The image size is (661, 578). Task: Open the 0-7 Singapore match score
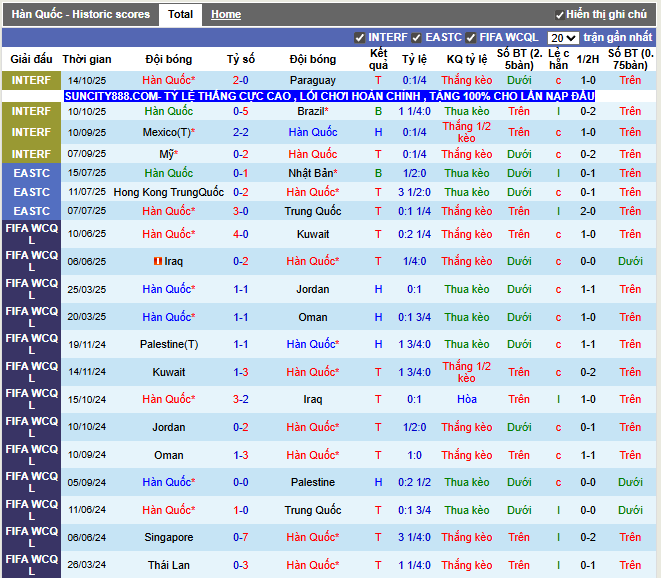point(241,537)
